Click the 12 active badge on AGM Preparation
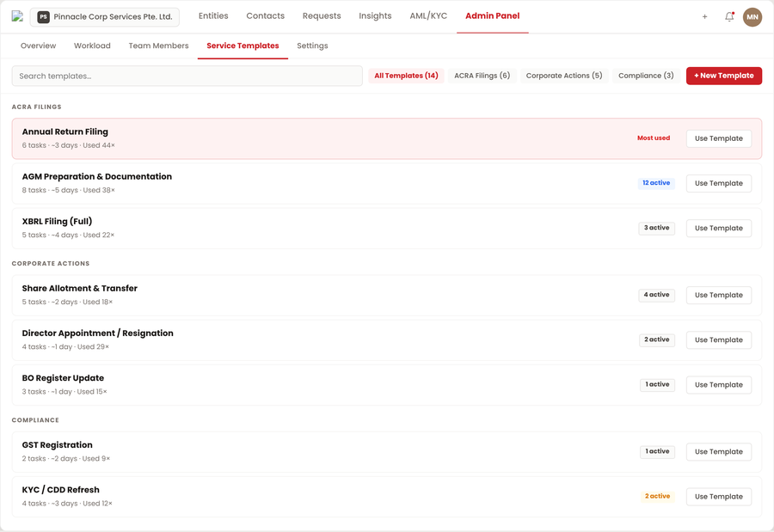Image resolution: width=774 pixels, height=532 pixels. (x=656, y=183)
